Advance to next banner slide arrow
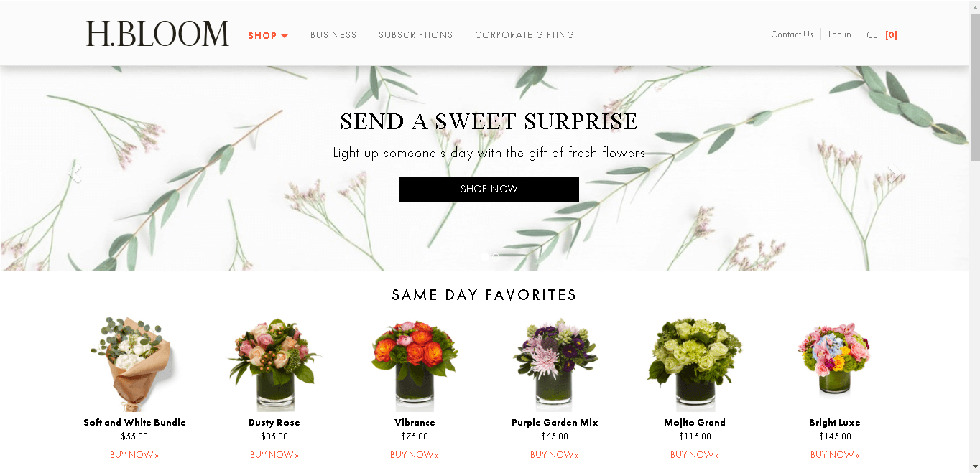 [x=894, y=174]
